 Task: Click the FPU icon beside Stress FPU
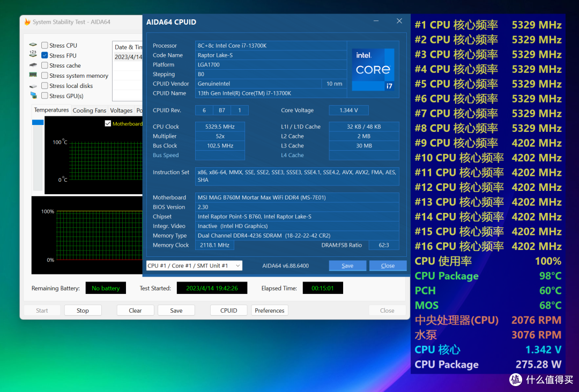(33, 54)
